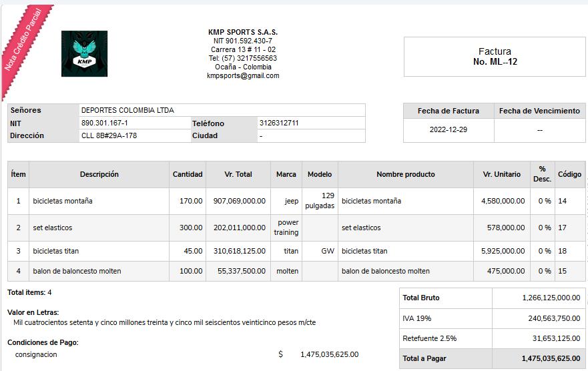Click description balon de baloncesto molten, item 4
The width and height of the screenshot is (588, 371).
pyautogui.click(x=77, y=271)
